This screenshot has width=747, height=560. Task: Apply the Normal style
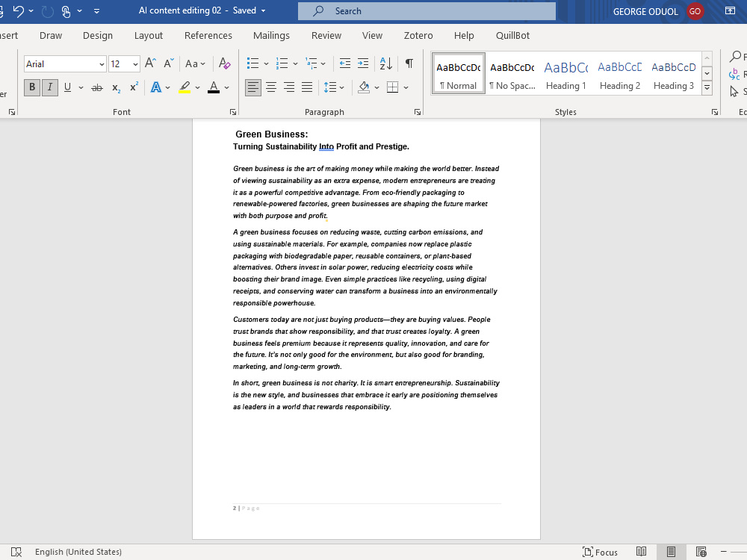459,73
